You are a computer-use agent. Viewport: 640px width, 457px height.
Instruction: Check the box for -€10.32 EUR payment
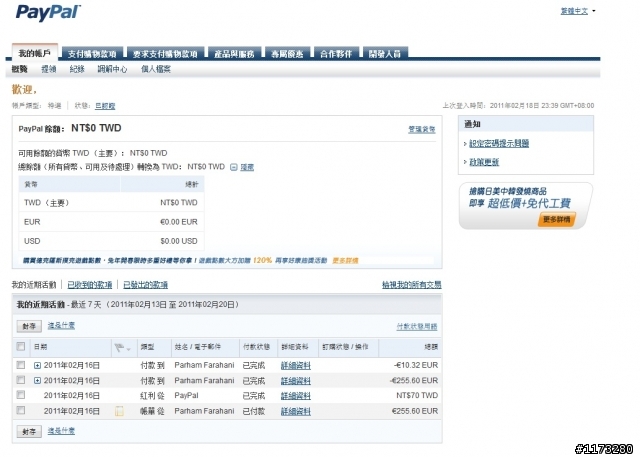[20, 365]
